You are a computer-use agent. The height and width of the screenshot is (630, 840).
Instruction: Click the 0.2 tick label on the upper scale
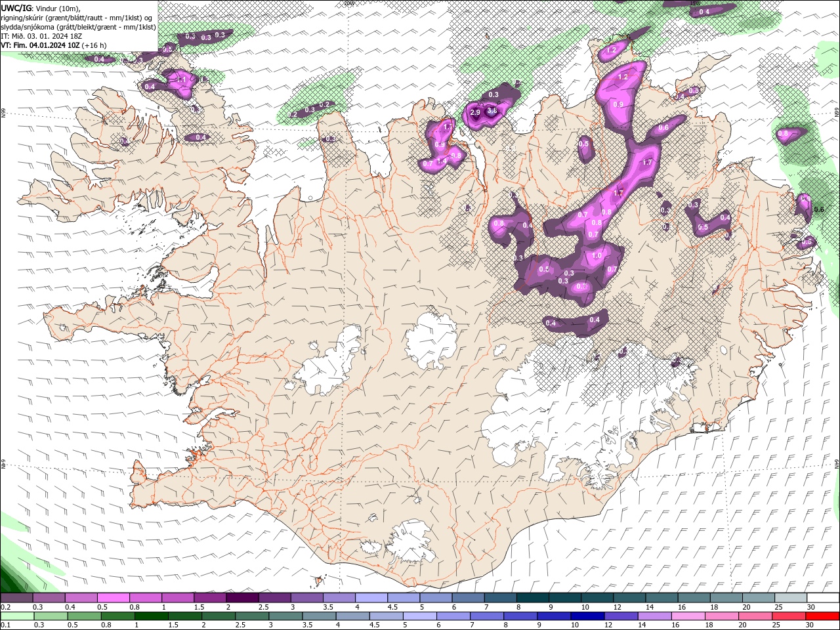click(6, 607)
